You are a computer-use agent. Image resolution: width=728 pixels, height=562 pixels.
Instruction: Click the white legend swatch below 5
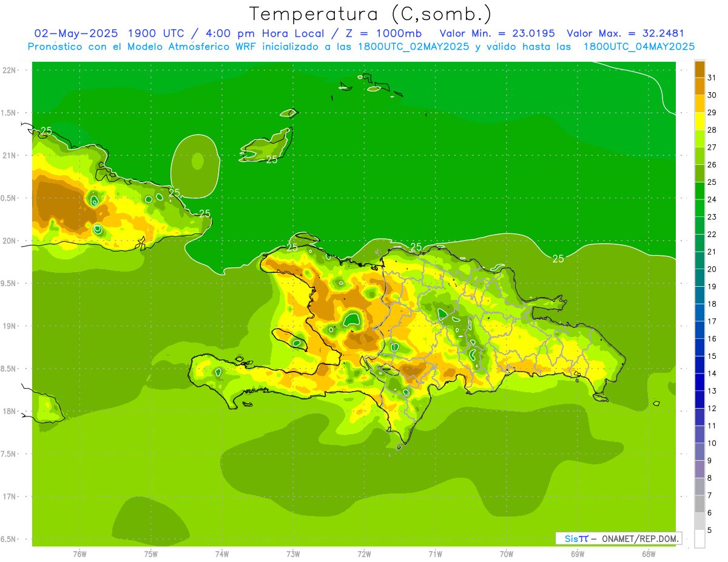699,539
